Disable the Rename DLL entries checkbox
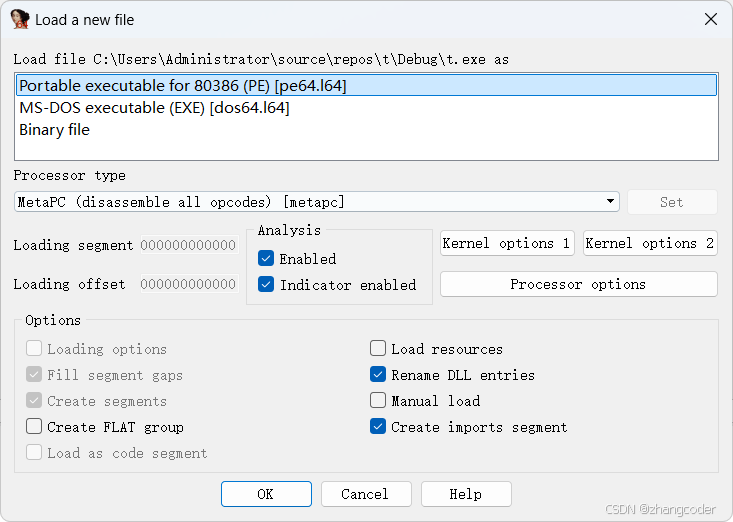The image size is (733, 522). point(378,375)
